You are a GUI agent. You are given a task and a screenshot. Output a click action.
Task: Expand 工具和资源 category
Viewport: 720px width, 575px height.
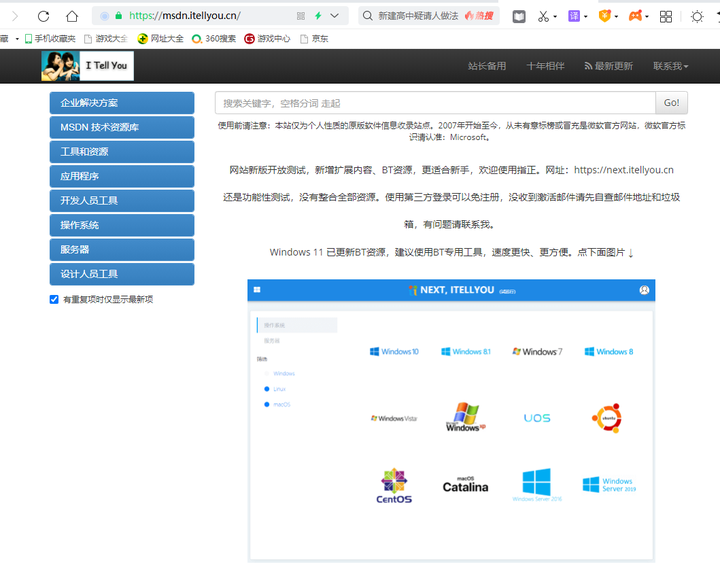click(x=122, y=152)
